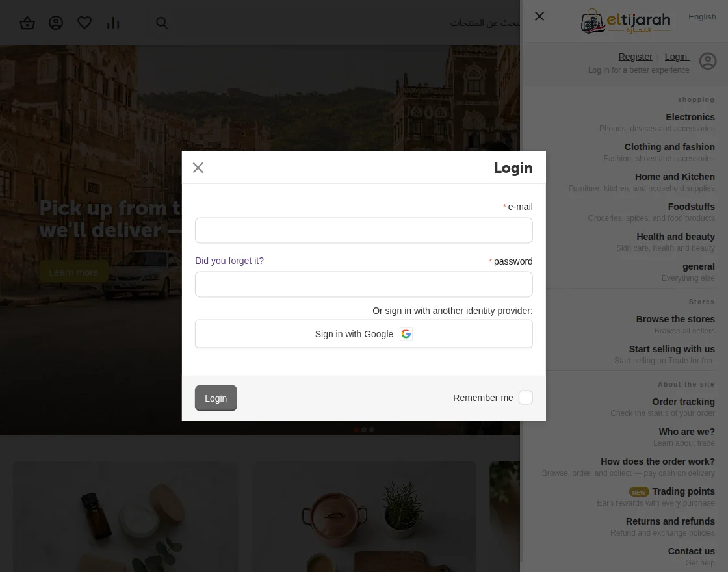This screenshot has height=572, width=728.
Task: Open Returns and refunds page
Action: 670,521
